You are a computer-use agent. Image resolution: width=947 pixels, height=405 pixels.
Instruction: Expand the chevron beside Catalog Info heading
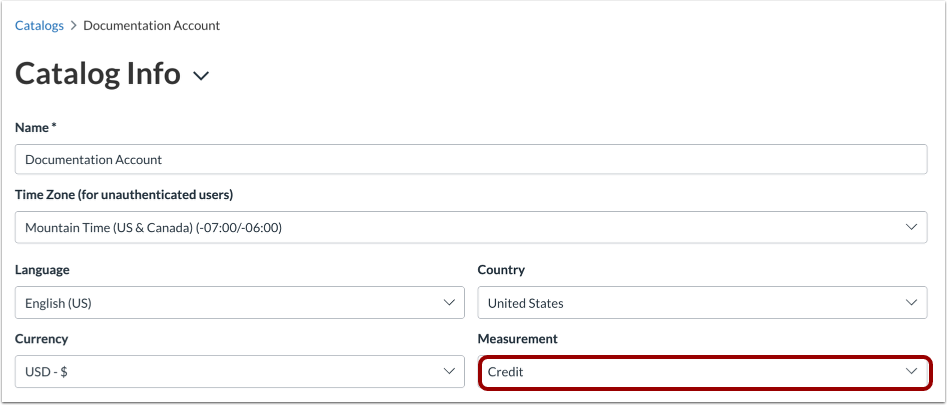[201, 76]
